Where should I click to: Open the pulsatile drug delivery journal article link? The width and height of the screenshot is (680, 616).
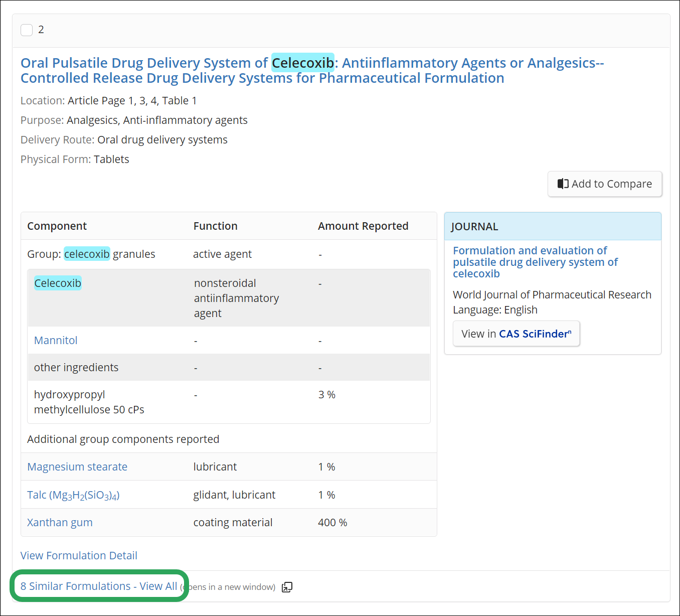[x=535, y=262]
